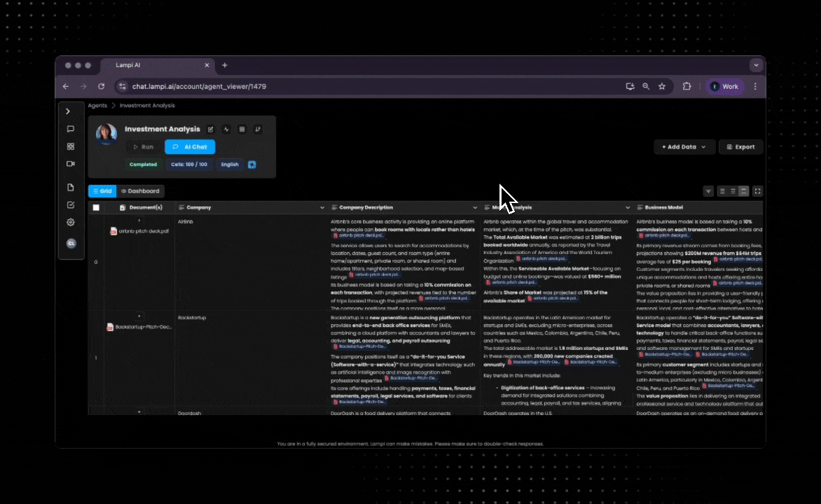Open the Company Description column dropdown chevron
The width and height of the screenshot is (821, 504).
pyautogui.click(x=475, y=208)
